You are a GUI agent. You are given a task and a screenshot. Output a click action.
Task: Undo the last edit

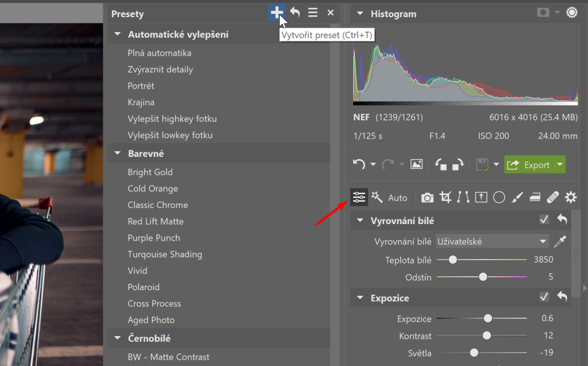point(359,164)
